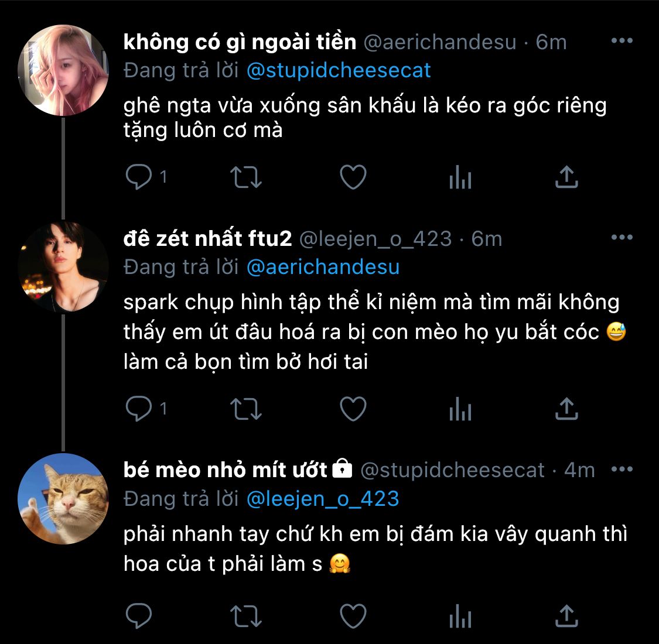The image size is (659, 644).
Task: Open the @leejen_o_423 mention in third tweet
Action: tap(323, 499)
